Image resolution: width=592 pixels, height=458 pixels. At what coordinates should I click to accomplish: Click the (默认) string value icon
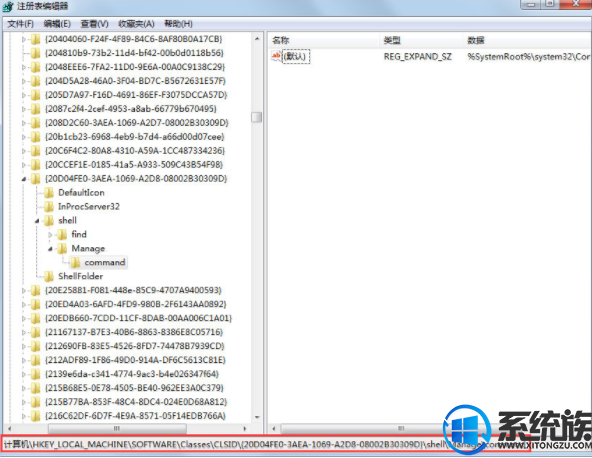(276, 57)
